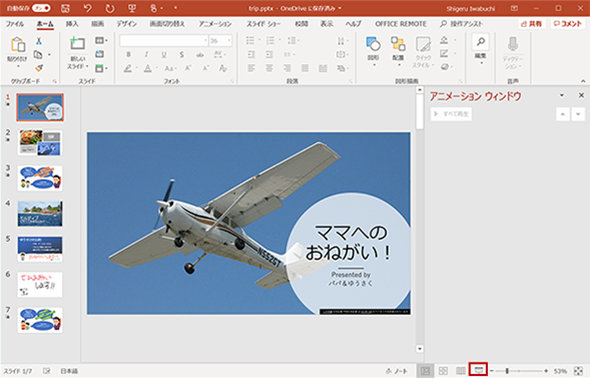Toggle Underline formatting
The width and height of the screenshot is (590, 378).
coord(164,55)
